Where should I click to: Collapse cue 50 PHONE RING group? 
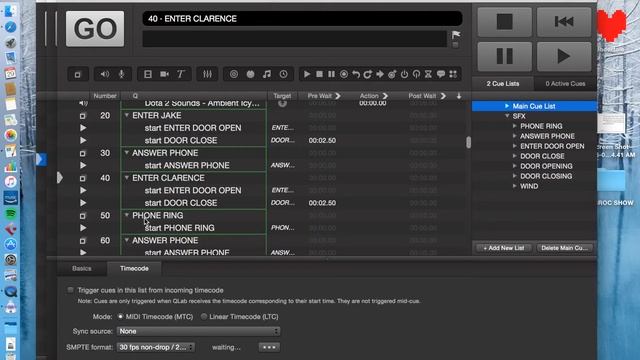tap(127, 215)
